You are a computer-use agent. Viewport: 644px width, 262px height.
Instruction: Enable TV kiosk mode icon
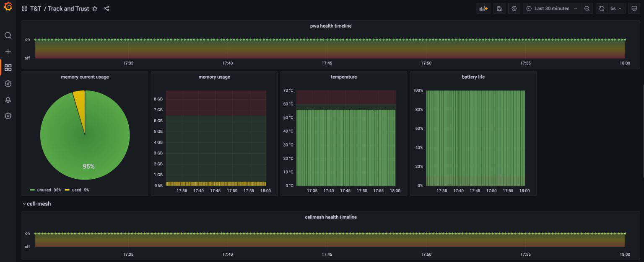pos(634,8)
